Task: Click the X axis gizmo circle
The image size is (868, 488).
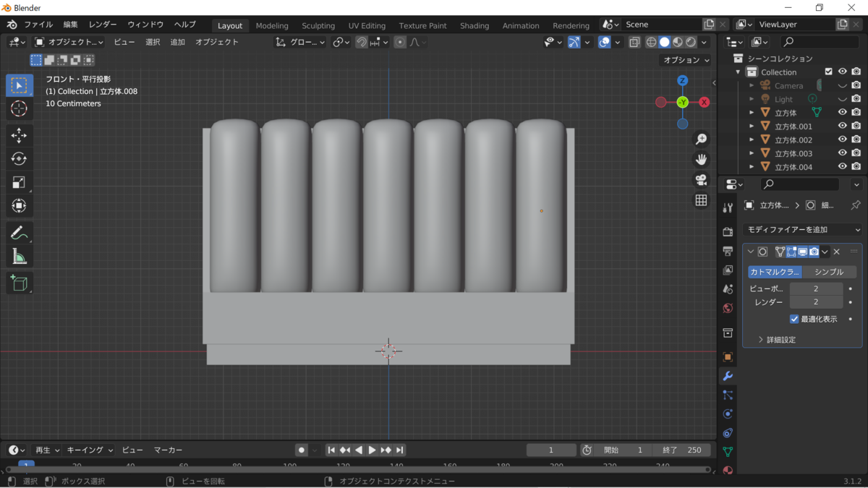Action: point(704,102)
